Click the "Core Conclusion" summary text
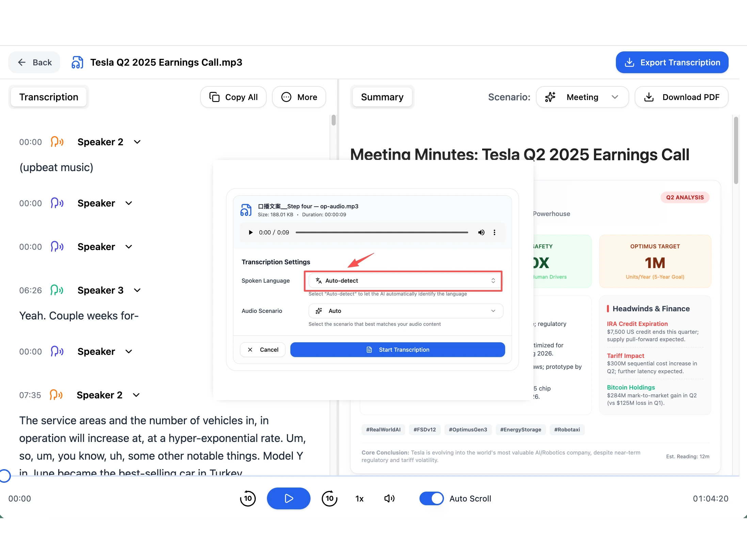 [x=501, y=456]
